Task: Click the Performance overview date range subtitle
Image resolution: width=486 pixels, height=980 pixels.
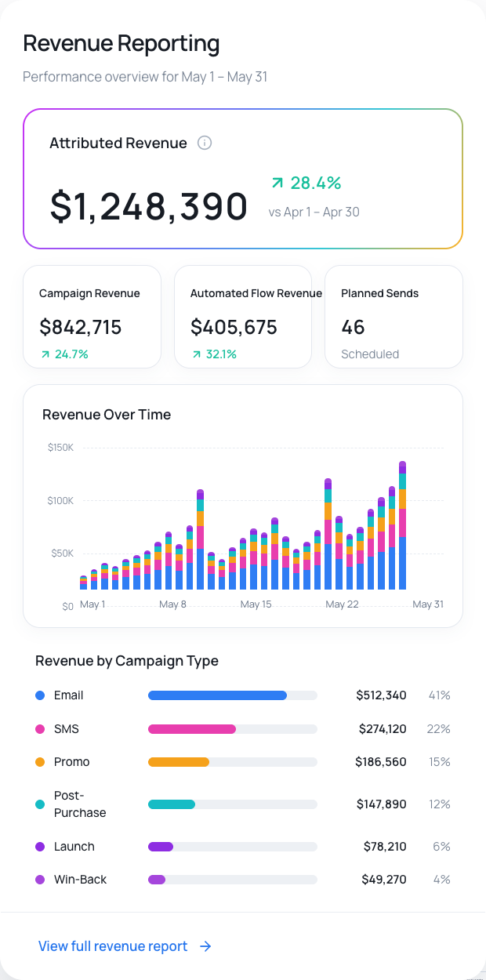Action: click(x=145, y=77)
